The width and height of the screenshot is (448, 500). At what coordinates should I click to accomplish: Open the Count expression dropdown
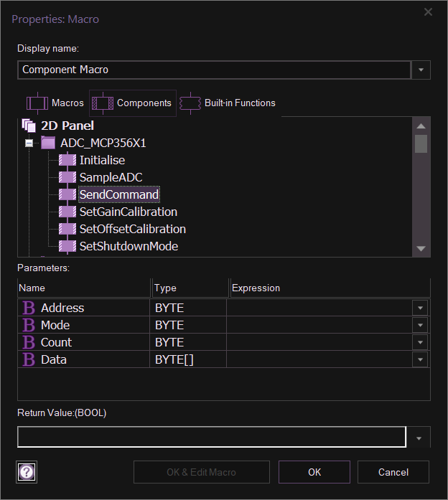tap(420, 342)
